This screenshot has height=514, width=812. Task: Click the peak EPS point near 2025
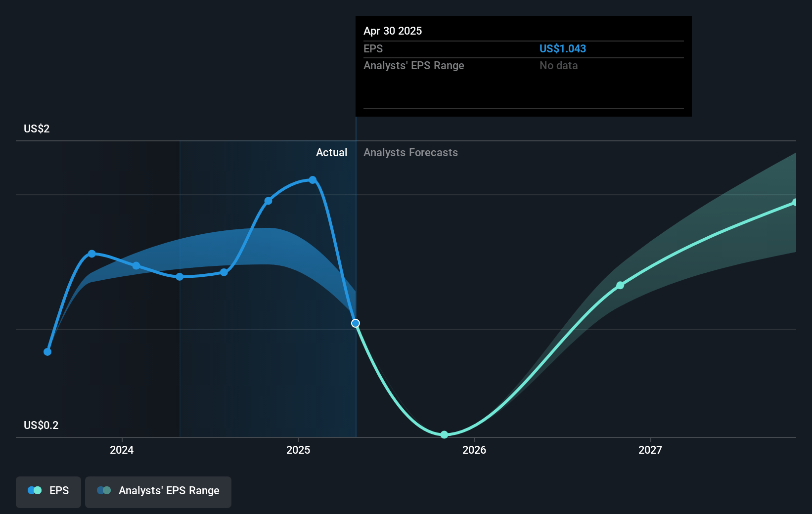[313, 180]
